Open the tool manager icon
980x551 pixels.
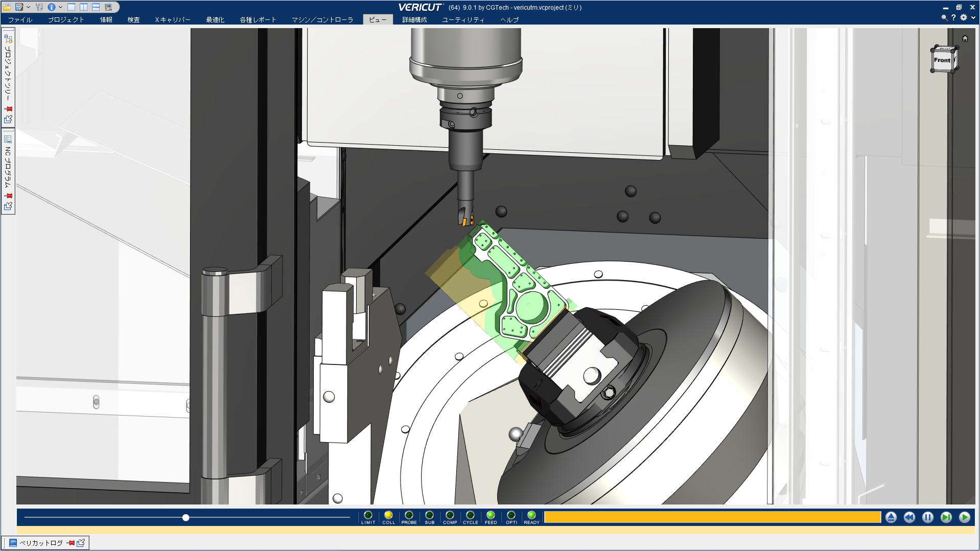click(39, 7)
